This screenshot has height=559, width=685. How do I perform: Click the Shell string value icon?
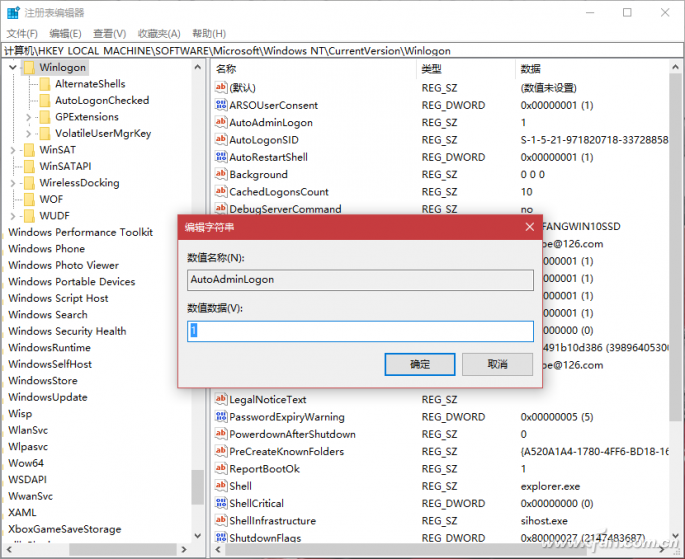pos(221,486)
